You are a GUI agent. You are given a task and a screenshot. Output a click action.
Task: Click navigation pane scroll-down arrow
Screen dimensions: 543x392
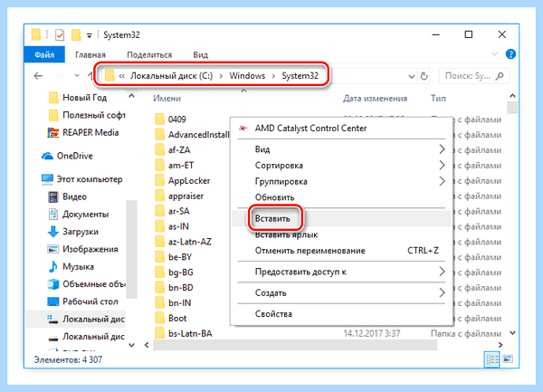click(131, 345)
